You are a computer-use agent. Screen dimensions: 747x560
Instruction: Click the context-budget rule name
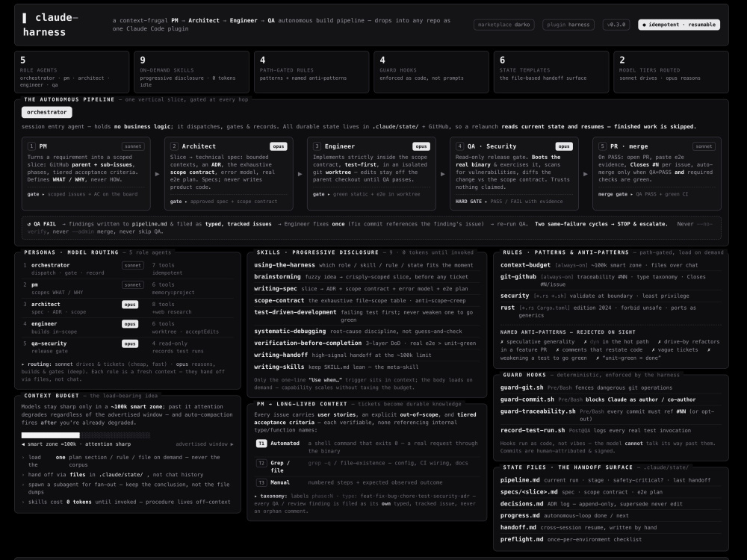[525, 265]
